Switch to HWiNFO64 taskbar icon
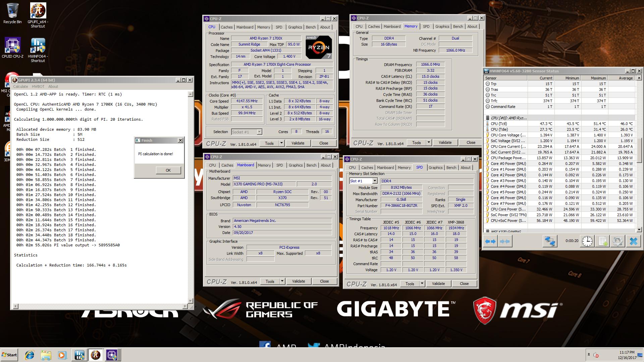The image size is (644, 362). [x=79, y=355]
